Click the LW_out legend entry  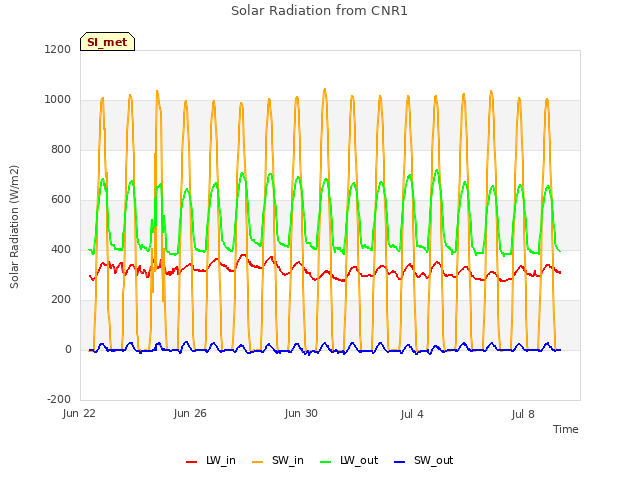coord(349,460)
